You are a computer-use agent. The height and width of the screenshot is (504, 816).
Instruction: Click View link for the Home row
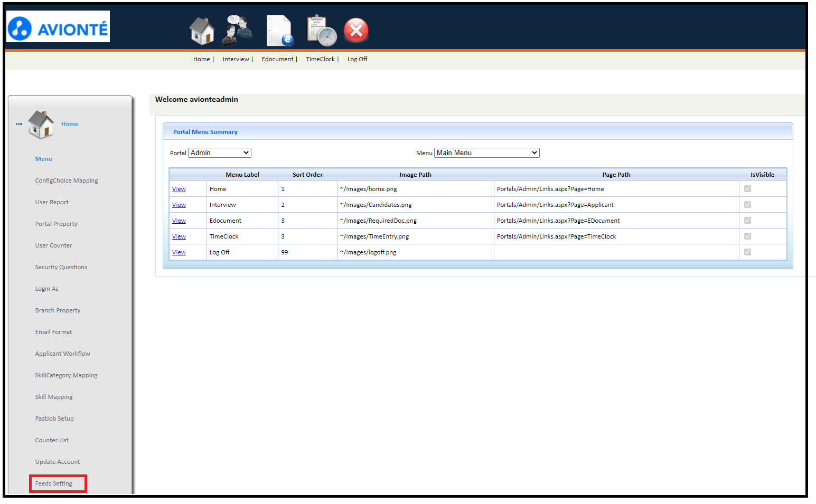179,189
